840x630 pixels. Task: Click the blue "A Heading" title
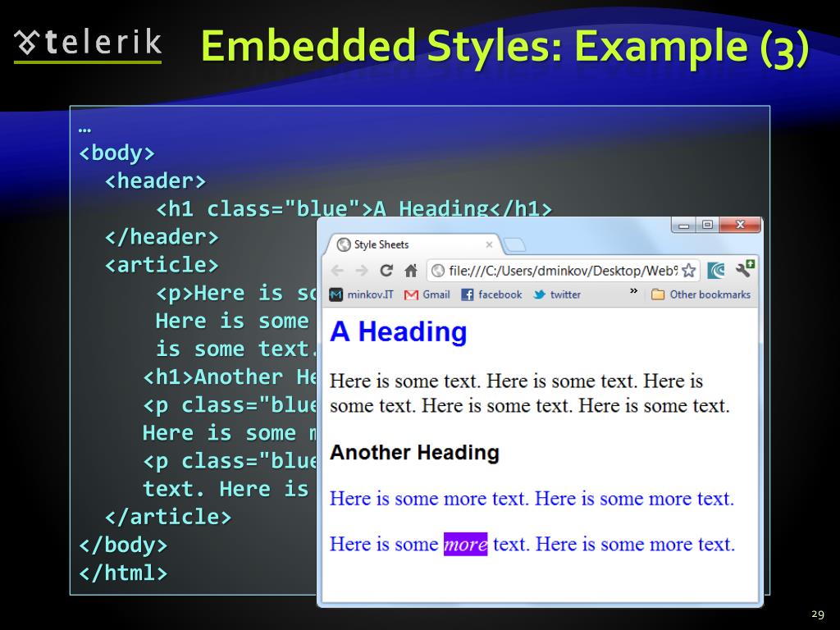click(x=398, y=331)
